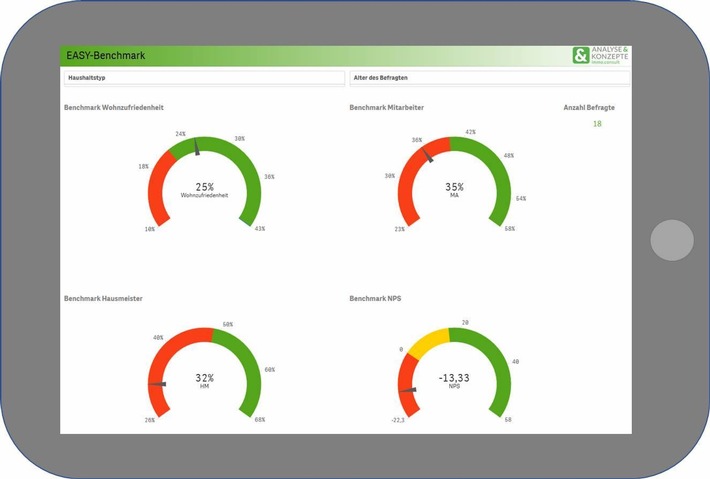Click the -13,33 NPS gauge value
Screen dimensions: 710x479
click(454, 378)
